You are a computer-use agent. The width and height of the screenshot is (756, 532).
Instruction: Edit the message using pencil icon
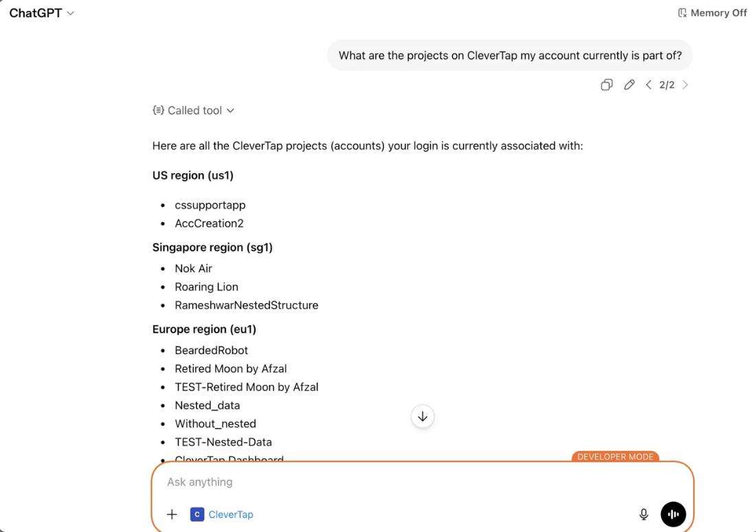click(629, 85)
